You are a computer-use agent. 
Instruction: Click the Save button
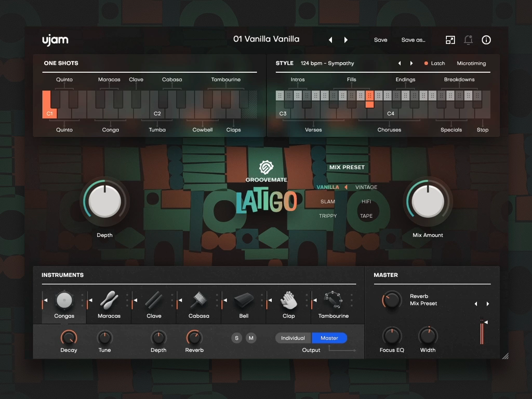pyautogui.click(x=381, y=40)
